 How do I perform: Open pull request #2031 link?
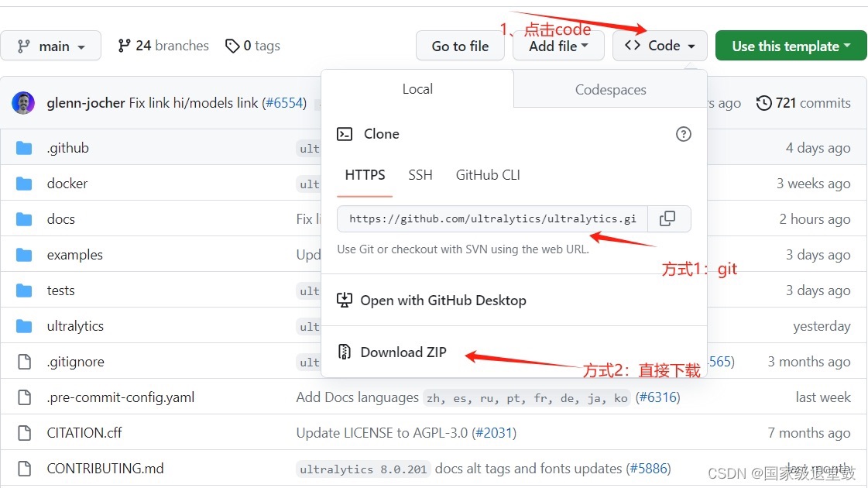(494, 432)
